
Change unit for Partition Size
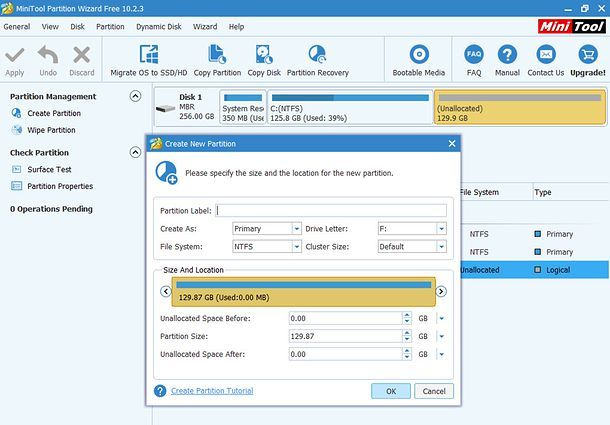442,336
